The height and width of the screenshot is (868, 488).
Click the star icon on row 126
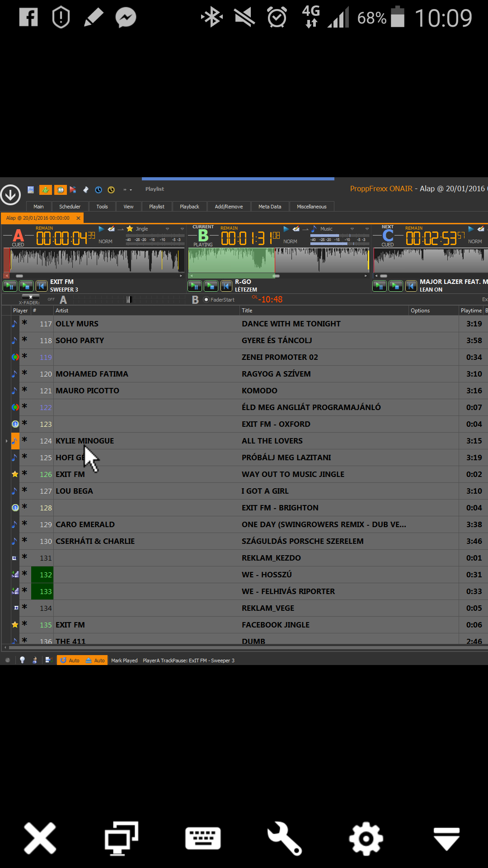(x=15, y=474)
